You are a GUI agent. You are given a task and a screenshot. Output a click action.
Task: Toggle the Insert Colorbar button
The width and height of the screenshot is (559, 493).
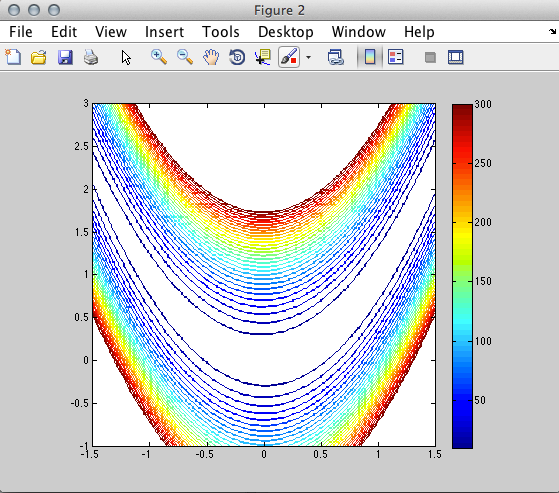point(370,57)
